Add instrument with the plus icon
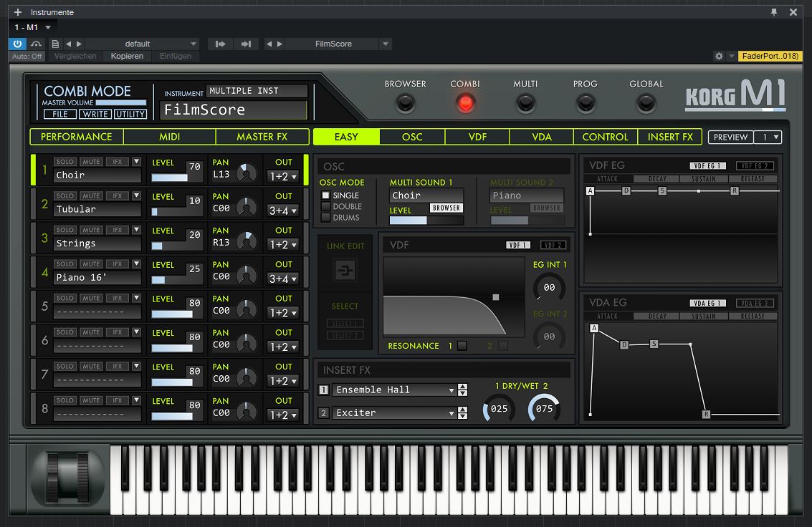The height and width of the screenshot is (527, 812). (18, 12)
